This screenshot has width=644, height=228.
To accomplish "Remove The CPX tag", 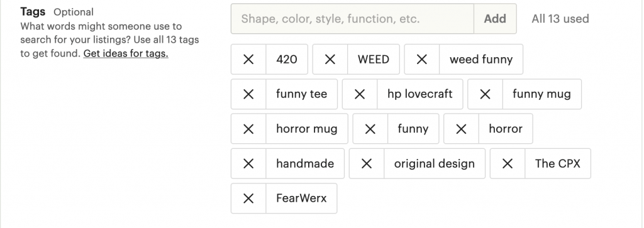I will [508, 164].
